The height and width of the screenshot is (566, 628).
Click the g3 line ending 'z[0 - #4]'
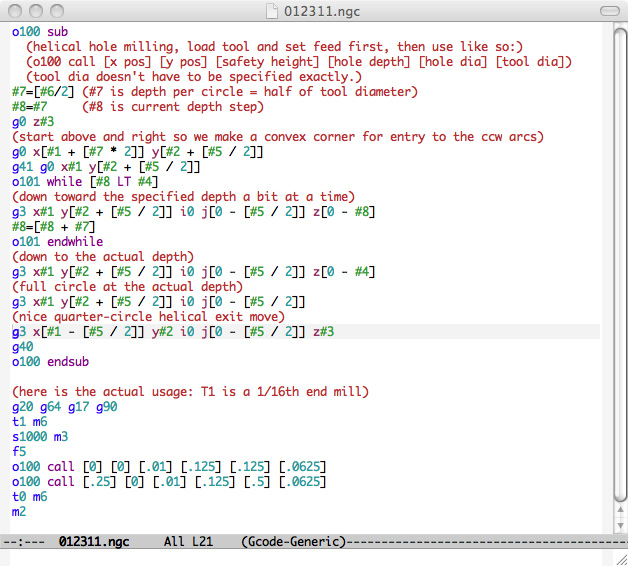(193, 272)
